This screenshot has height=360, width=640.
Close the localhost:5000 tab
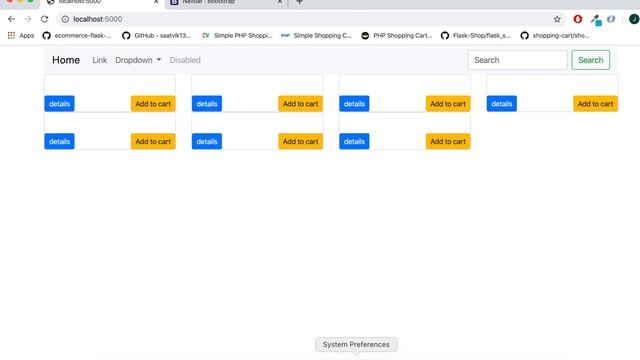tap(156, 2)
